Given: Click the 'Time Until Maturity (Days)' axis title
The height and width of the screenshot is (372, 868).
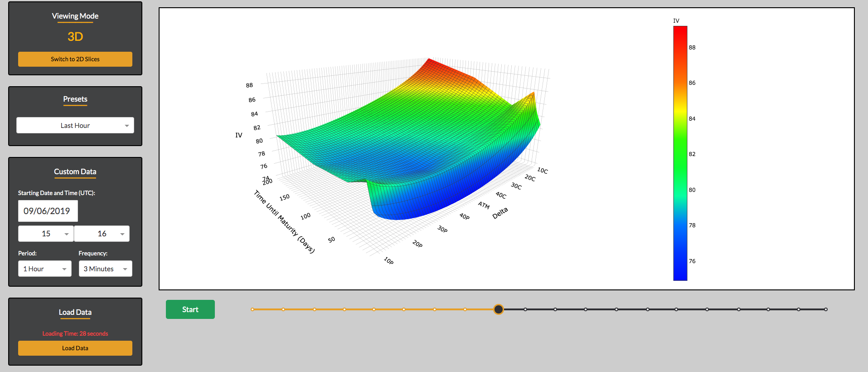Looking at the screenshot, I should (284, 222).
